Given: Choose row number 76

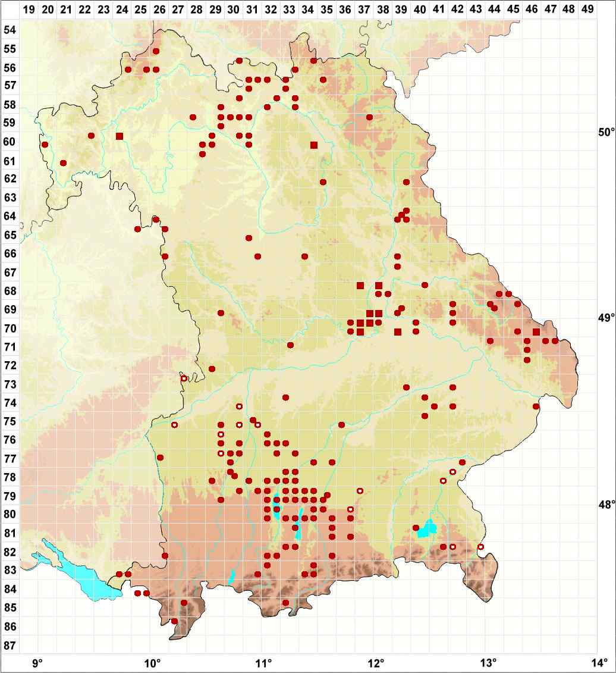Looking at the screenshot, I should coord(10,440).
